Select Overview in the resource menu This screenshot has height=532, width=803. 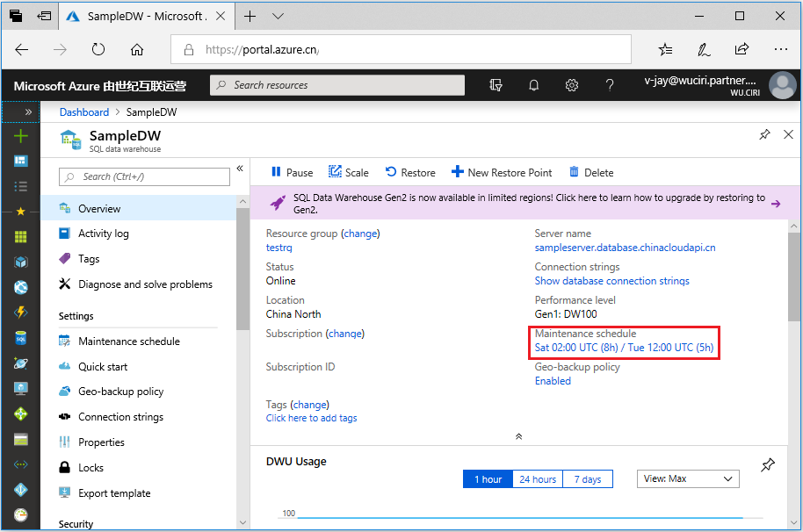pos(138,208)
